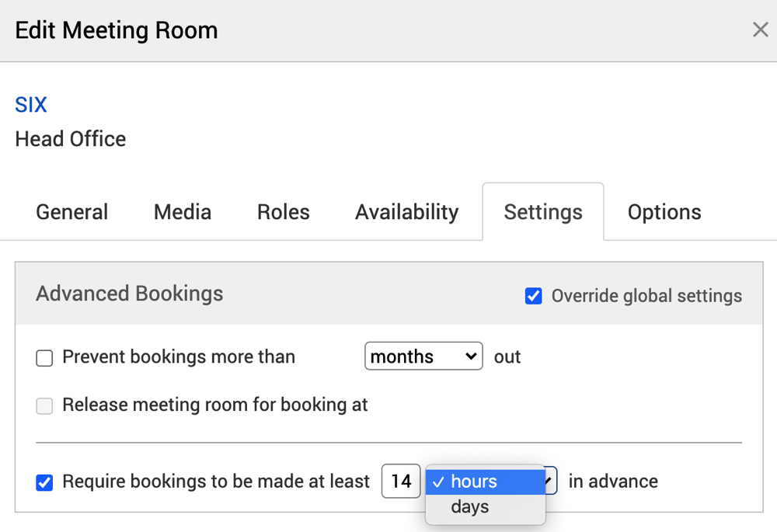Open the SIX room link
Image resolution: width=777 pixels, height=532 pixels.
pyautogui.click(x=31, y=105)
